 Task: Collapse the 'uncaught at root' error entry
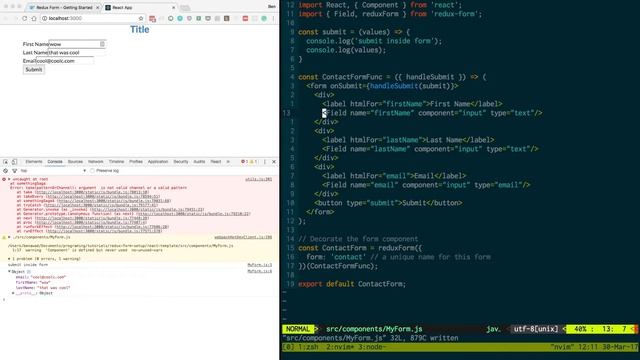coord(9,179)
